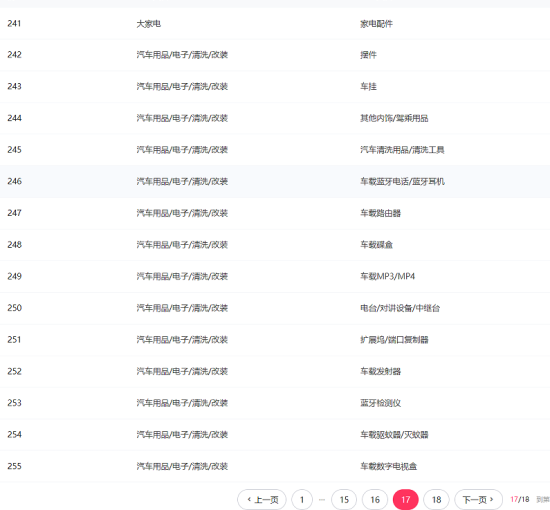Screen dimensions: 550x510
Task: Jump to page 1 in pagination
Action: tap(302, 499)
